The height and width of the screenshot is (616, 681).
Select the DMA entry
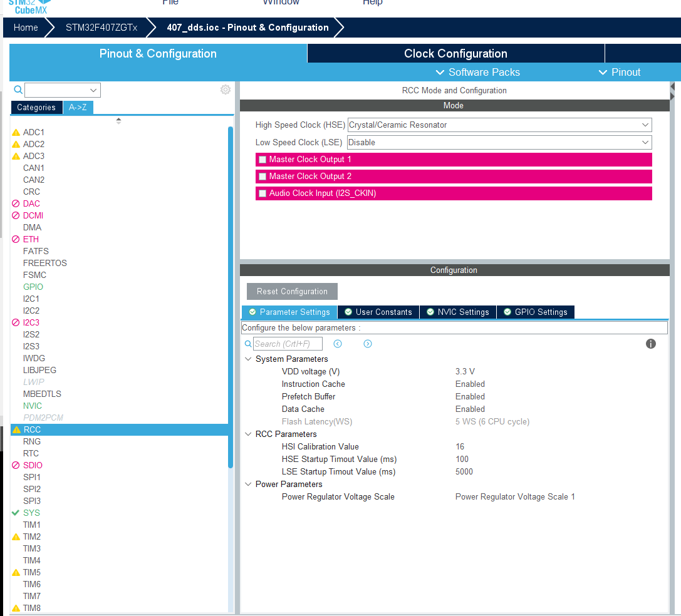pos(32,227)
